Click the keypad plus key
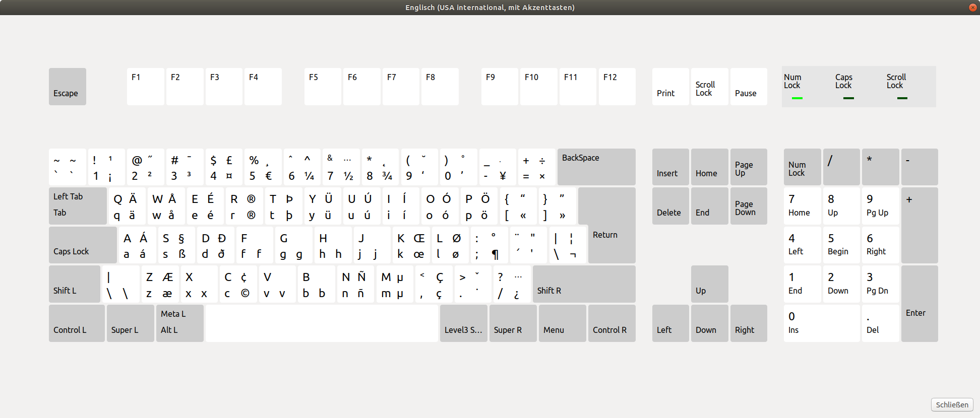This screenshot has width=980, height=418. [x=920, y=225]
